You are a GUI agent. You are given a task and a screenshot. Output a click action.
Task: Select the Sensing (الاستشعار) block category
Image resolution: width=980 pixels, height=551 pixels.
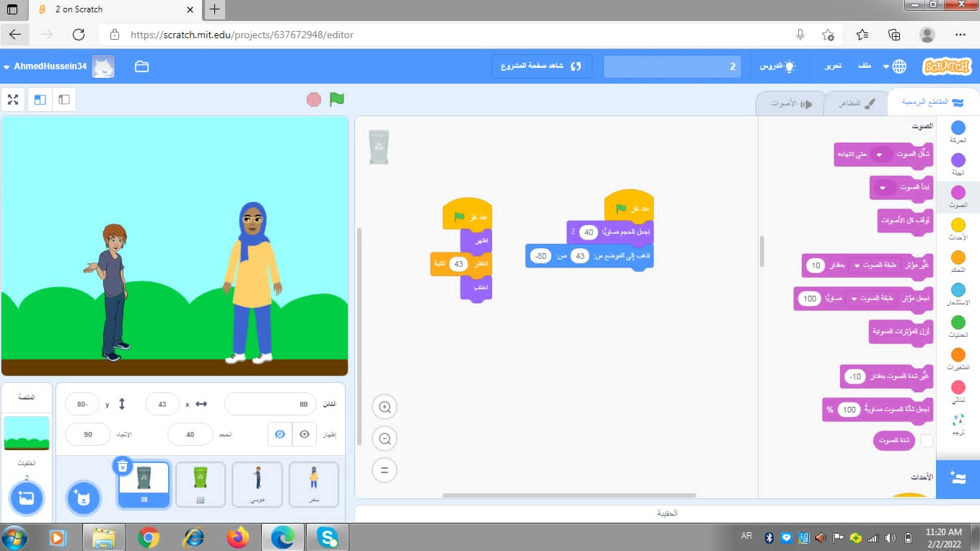pyautogui.click(x=958, y=294)
